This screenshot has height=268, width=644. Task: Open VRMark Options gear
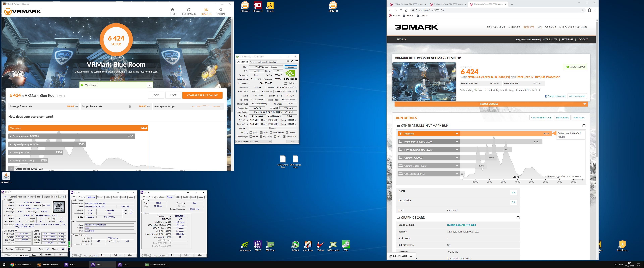[x=221, y=12]
